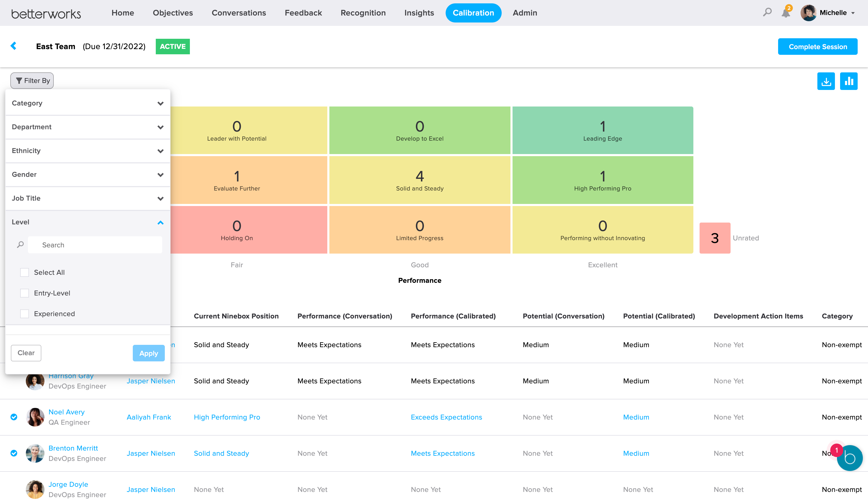Open the search magnifier in top bar
The height and width of the screenshot is (502, 868).
coord(767,12)
